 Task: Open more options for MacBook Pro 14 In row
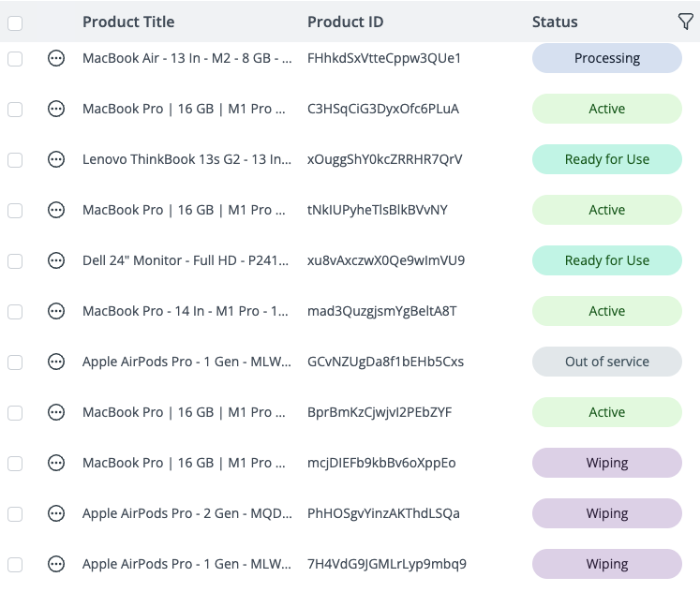56,311
